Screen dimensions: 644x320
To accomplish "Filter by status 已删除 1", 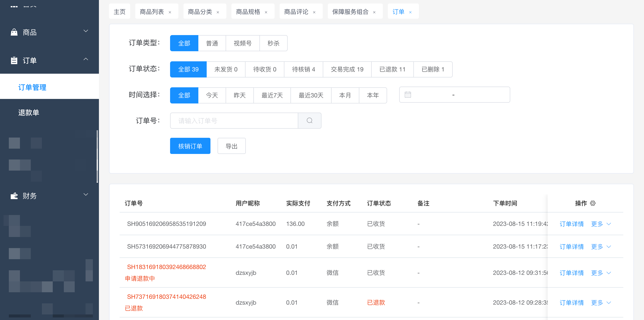I will coord(433,69).
